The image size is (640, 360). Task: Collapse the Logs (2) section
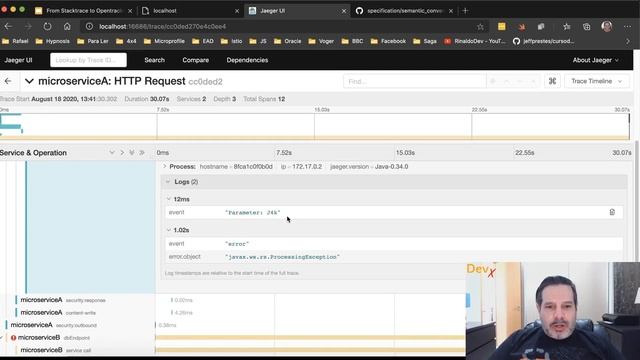394,182
